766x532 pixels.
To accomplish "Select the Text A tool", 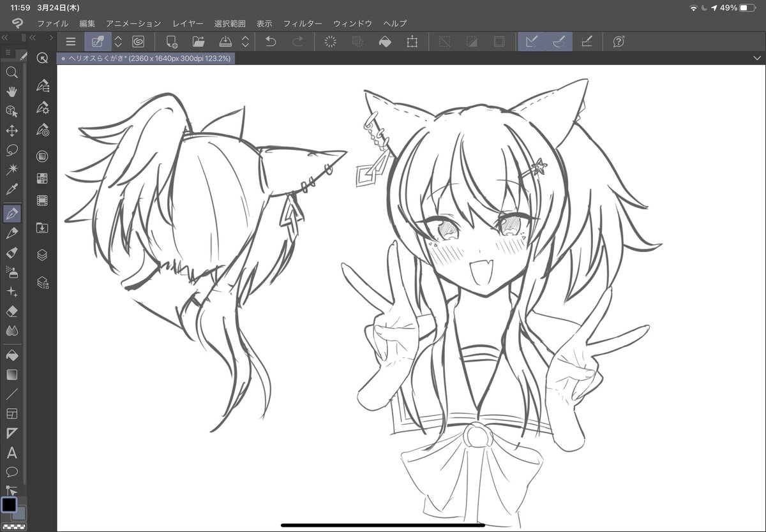I will coord(11,453).
